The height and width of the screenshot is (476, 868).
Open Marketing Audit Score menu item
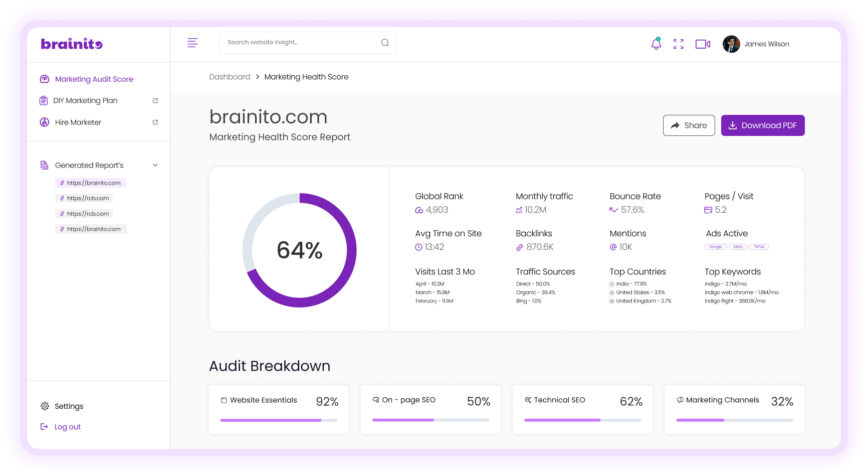(x=94, y=79)
